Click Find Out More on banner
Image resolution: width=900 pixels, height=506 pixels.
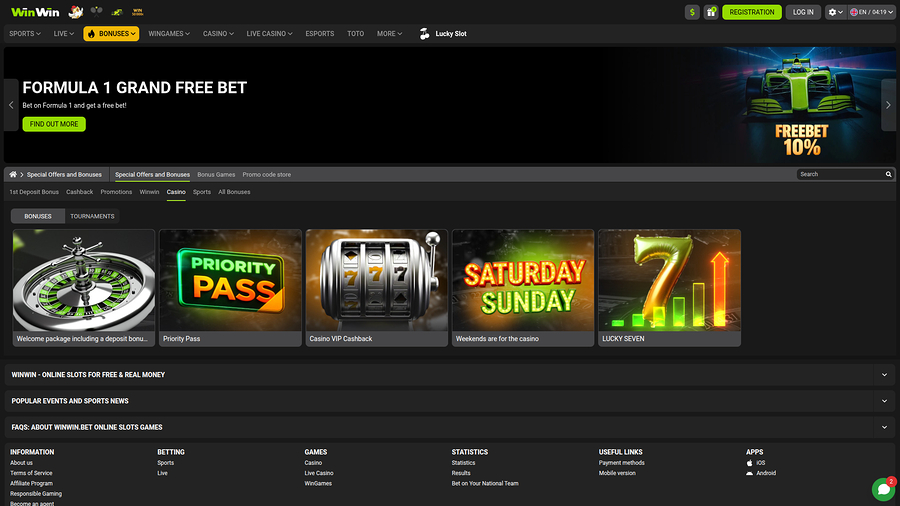tap(54, 124)
